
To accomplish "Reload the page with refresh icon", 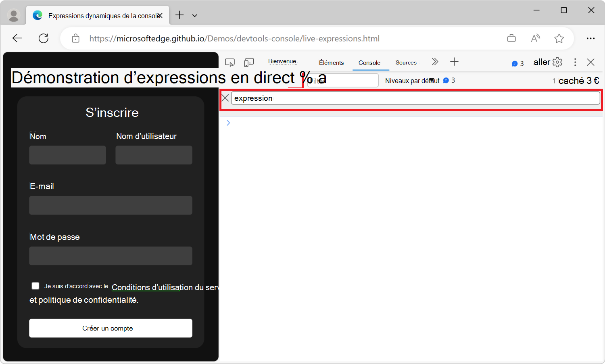I will (43, 38).
